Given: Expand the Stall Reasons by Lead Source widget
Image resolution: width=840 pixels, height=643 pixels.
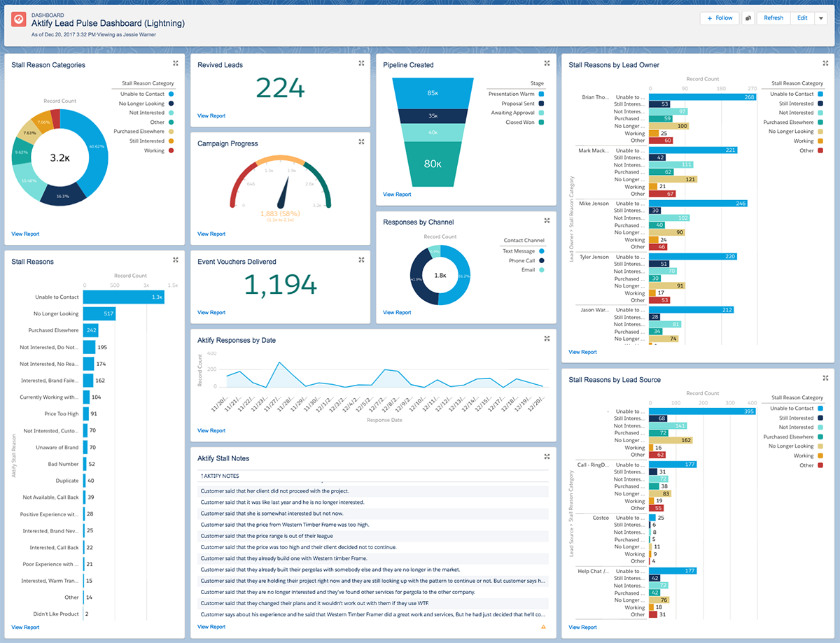Looking at the screenshot, I should point(825,379).
